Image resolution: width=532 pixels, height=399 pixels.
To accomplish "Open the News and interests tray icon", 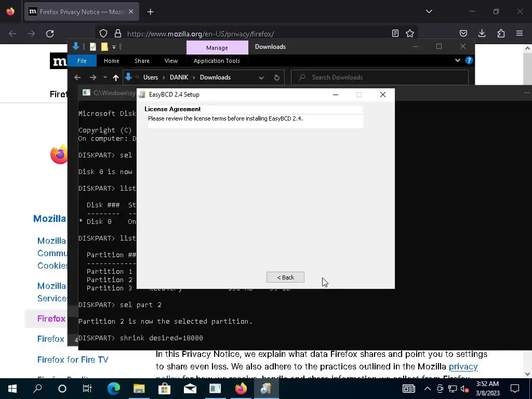I will click(x=408, y=389).
